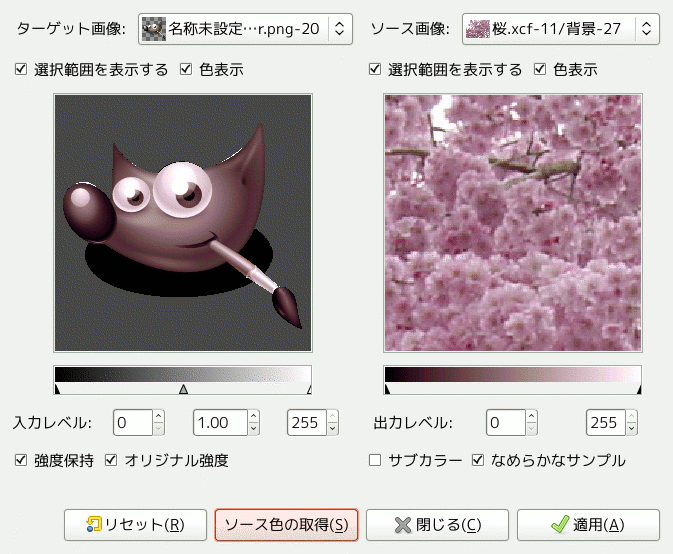Click ソース色の取得(S) button

click(286, 525)
